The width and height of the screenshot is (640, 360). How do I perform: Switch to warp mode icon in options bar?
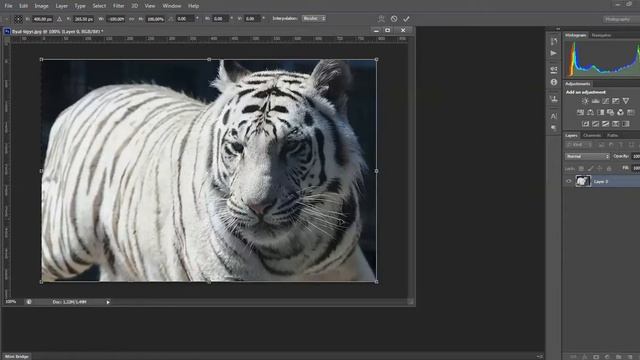click(x=381, y=19)
